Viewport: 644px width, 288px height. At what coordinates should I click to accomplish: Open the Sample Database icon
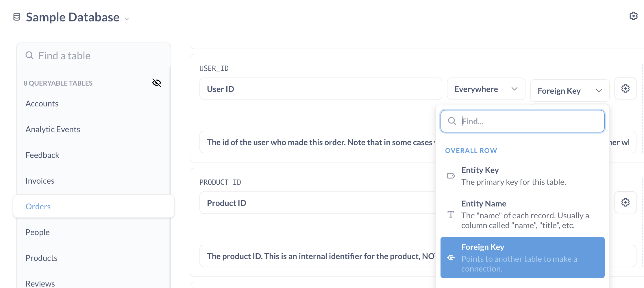[16, 17]
